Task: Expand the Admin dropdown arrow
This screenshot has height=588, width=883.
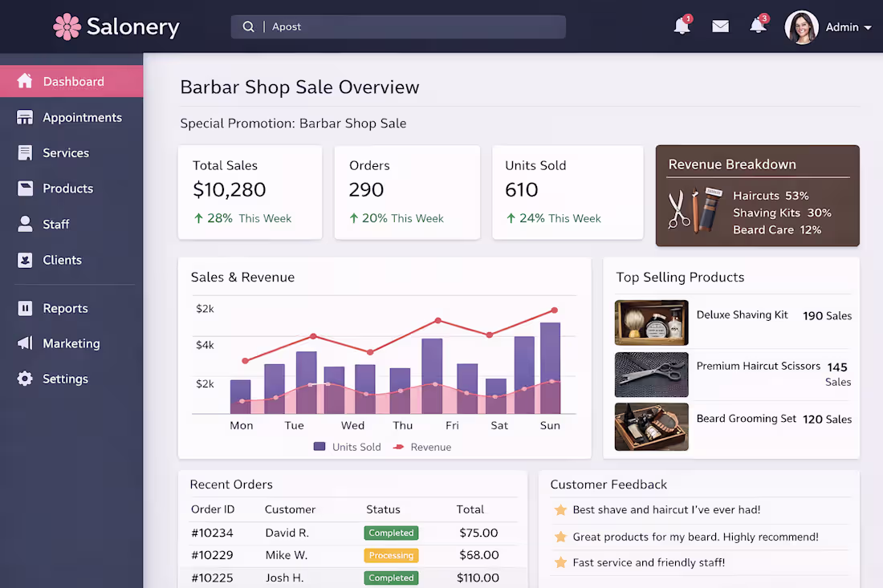Action: [x=868, y=27]
